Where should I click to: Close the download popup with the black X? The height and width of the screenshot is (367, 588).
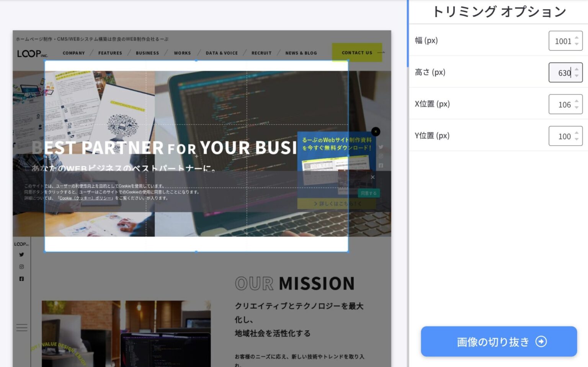(x=376, y=131)
